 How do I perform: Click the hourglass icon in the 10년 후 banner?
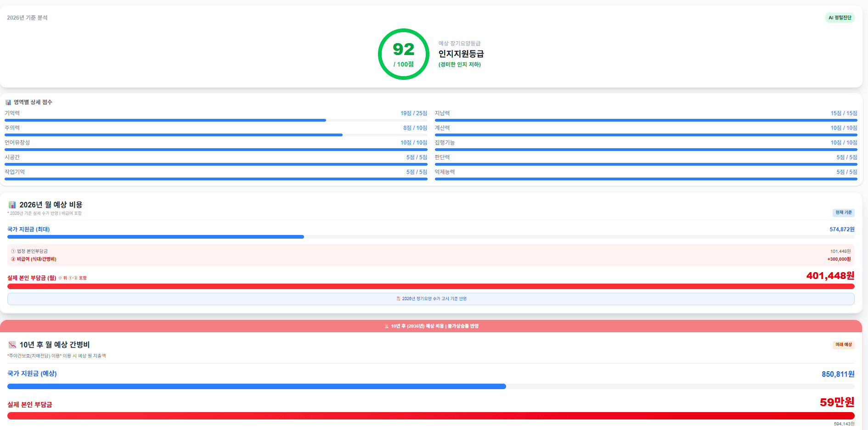[x=387, y=326]
